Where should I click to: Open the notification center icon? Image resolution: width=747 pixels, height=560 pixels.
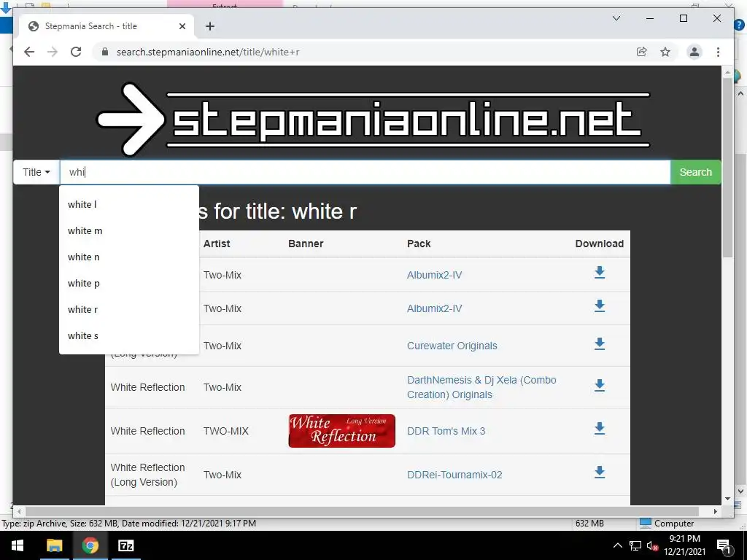coord(724,545)
